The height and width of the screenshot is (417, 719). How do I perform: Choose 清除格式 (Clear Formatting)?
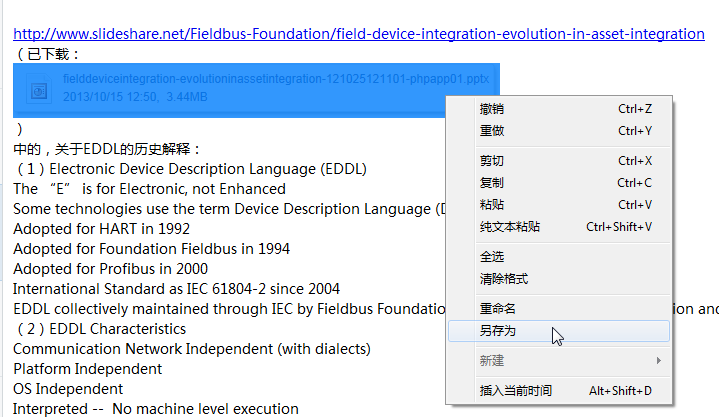pyautogui.click(x=504, y=279)
